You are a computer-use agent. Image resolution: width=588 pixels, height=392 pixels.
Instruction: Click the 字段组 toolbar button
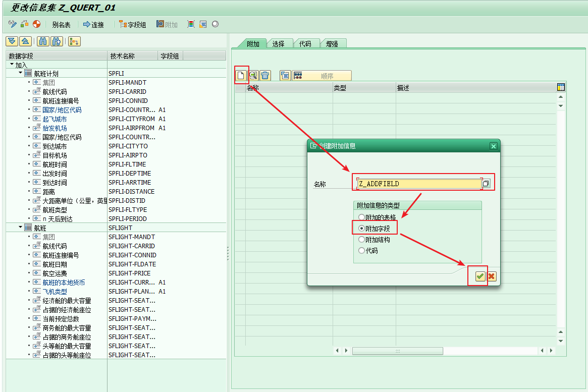point(132,24)
